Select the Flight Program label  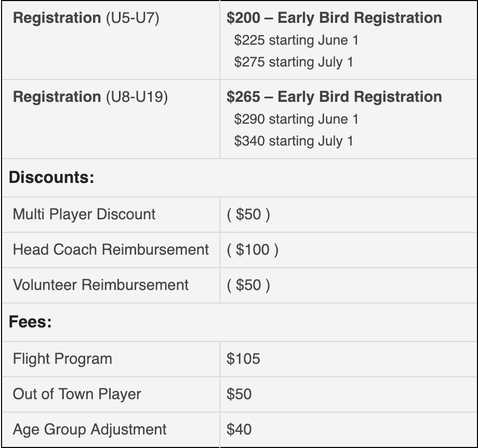click(62, 359)
